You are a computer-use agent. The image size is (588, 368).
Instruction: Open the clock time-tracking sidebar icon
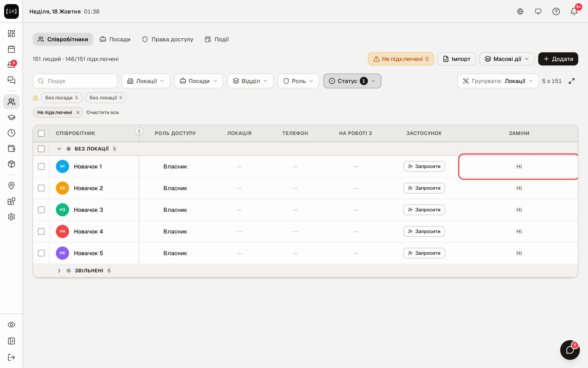point(11,133)
